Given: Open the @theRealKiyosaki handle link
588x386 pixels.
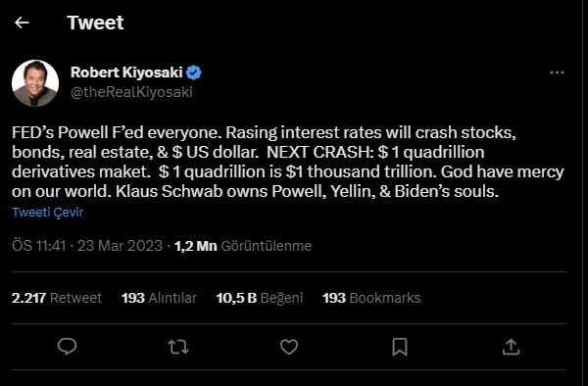Looking at the screenshot, I should (x=131, y=92).
